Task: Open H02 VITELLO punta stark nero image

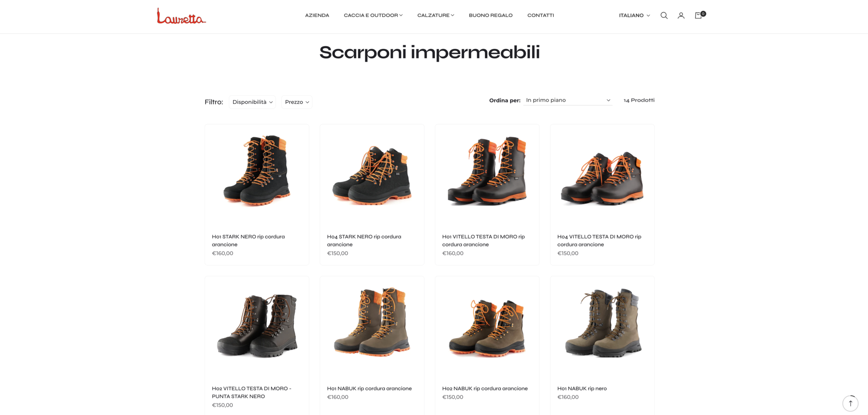Action: point(257,325)
